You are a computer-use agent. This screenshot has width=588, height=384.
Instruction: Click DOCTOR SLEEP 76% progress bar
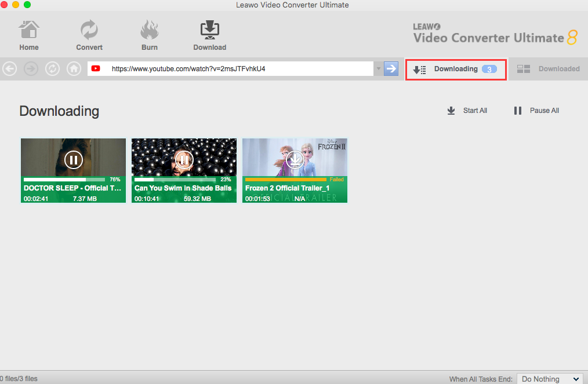click(64, 180)
